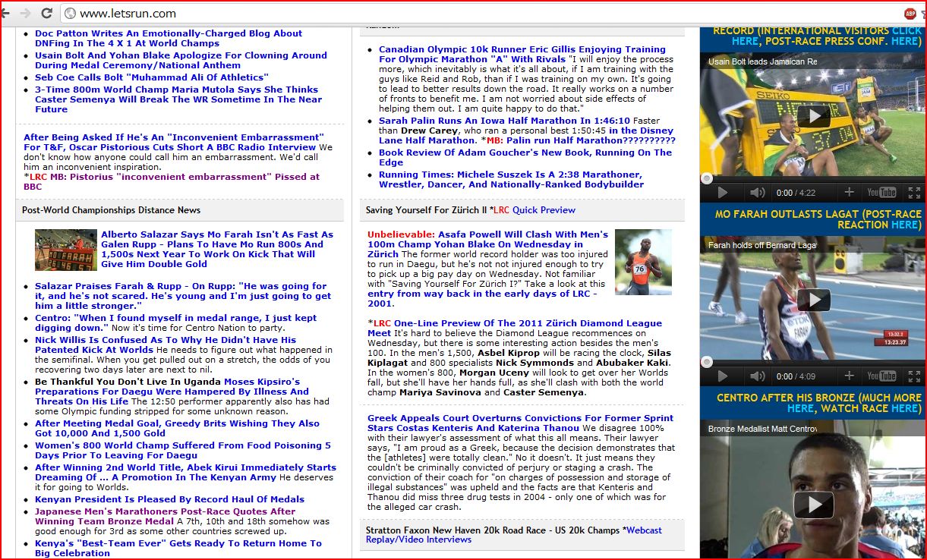Click the 0:00 / 4:22 time display

[796, 193]
